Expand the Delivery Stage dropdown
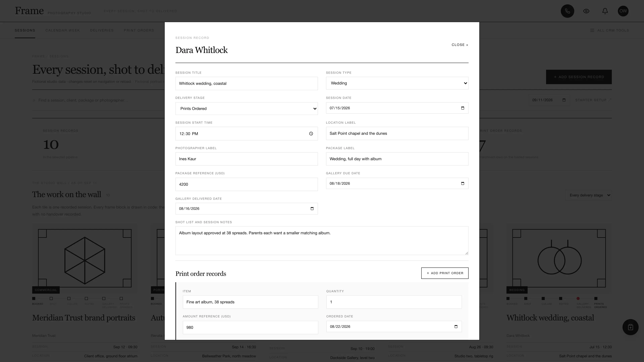Screen dimensions: 644x362 247,108
